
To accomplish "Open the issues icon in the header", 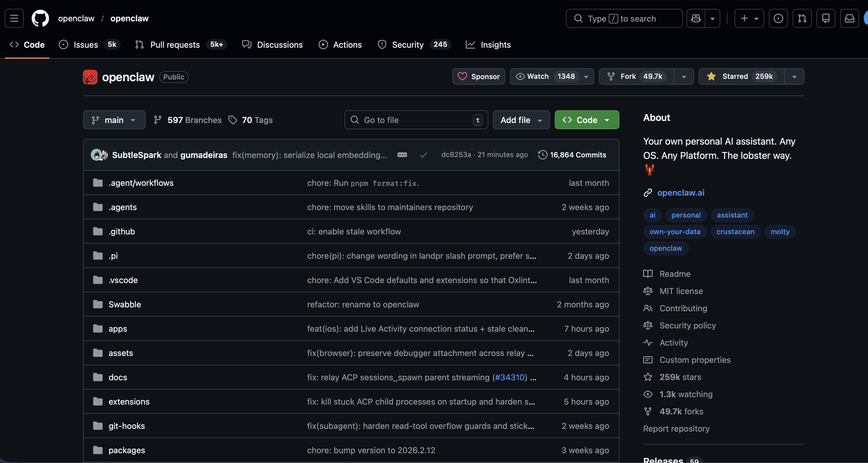I will [x=778, y=18].
